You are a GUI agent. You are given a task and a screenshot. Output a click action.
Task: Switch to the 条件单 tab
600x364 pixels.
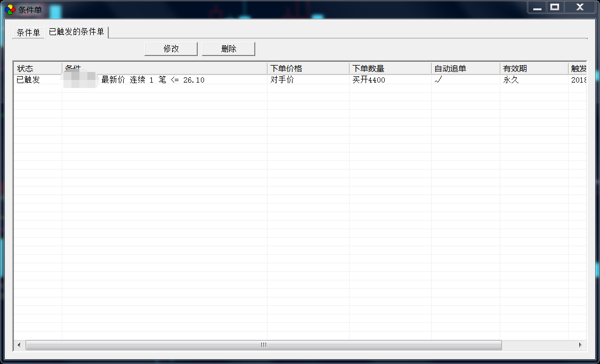(28, 33)
